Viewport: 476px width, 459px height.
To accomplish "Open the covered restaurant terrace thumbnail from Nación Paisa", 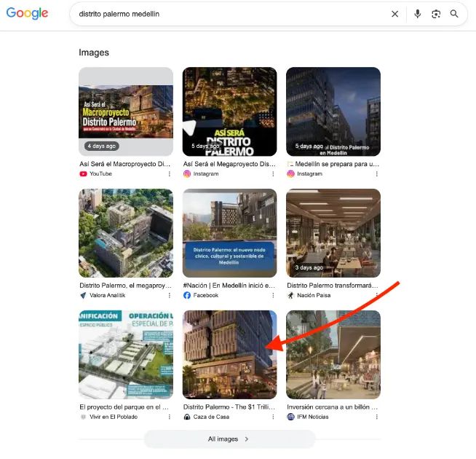I will pos(333,233).
